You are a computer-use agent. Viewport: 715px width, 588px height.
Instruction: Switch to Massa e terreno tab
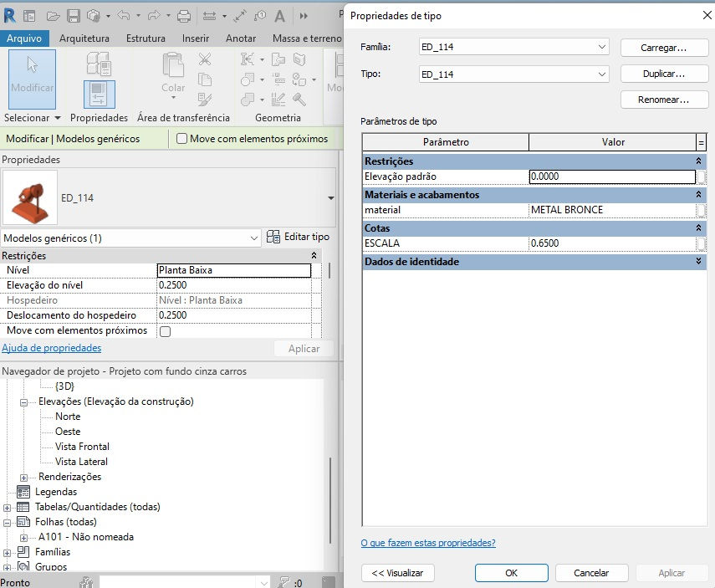pyautogui.click(x=307, y=38)
